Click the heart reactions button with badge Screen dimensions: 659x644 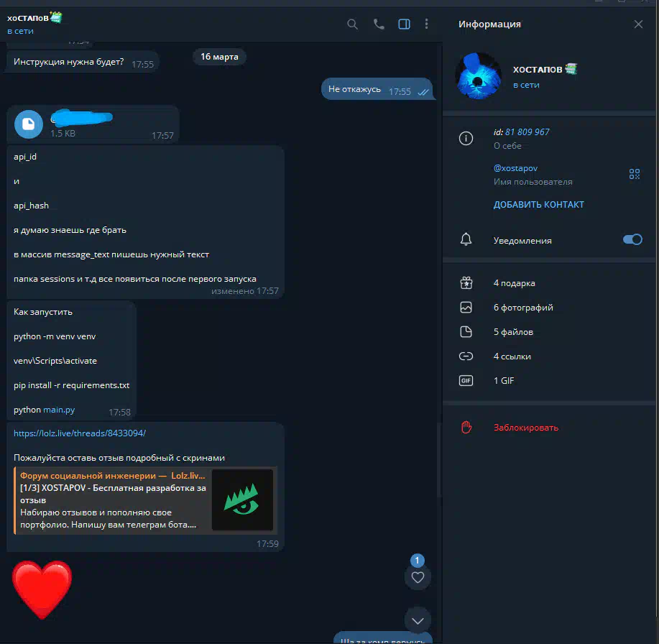pyautogui.click(x=418, y=577)
